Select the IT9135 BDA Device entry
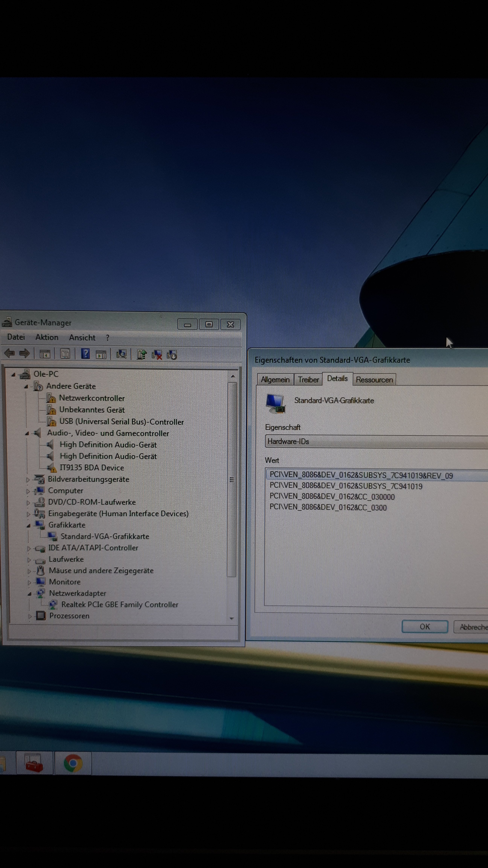Screen dimensions: 488x868 tap(92, 468)
